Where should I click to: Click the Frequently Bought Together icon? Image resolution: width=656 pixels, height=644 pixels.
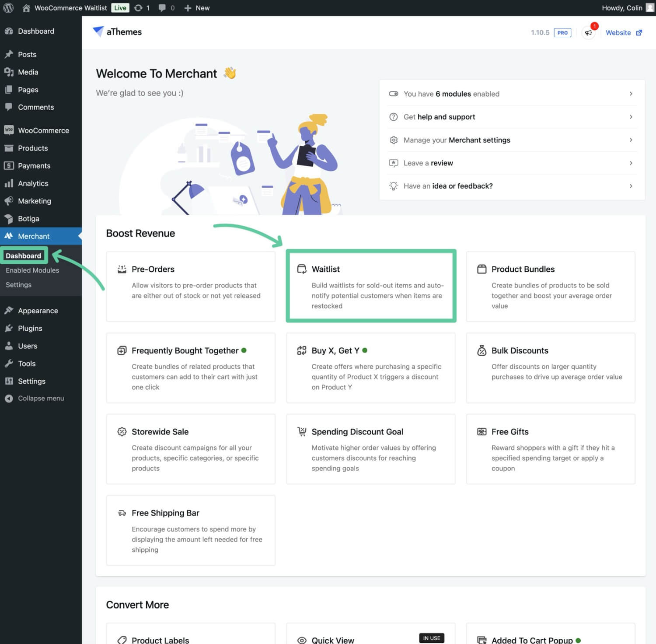pos(122,350)
